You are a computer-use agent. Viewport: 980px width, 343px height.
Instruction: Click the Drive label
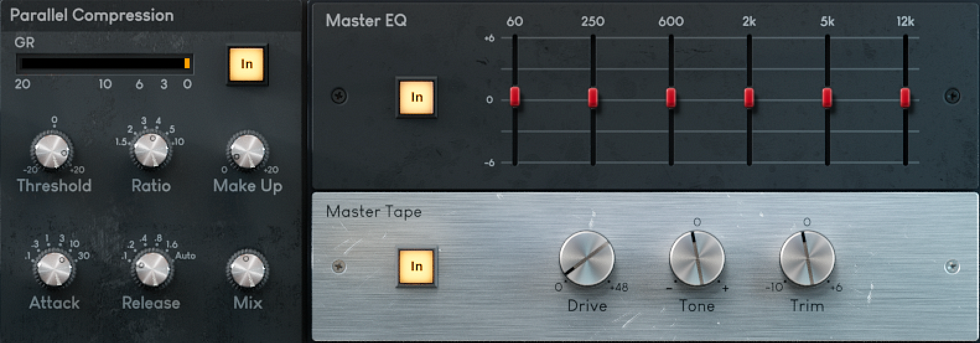587,306
